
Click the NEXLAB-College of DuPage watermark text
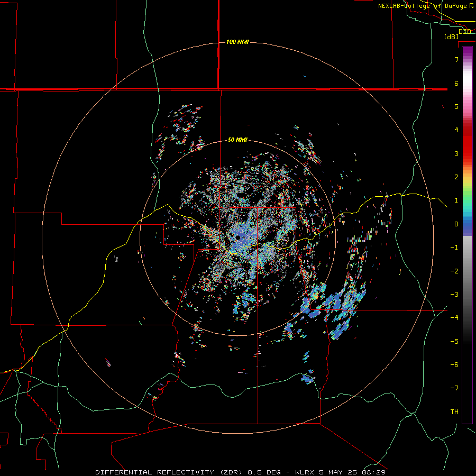422,6
